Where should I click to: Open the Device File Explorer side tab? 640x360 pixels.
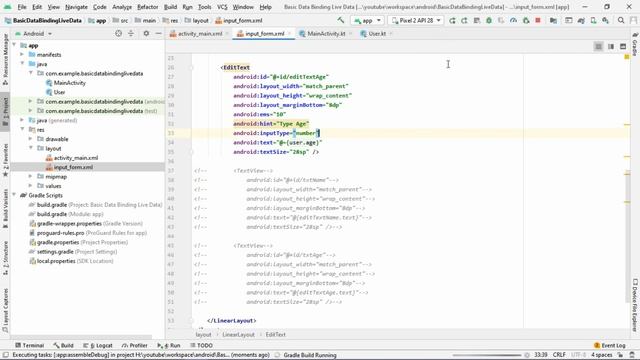(635, 304)
